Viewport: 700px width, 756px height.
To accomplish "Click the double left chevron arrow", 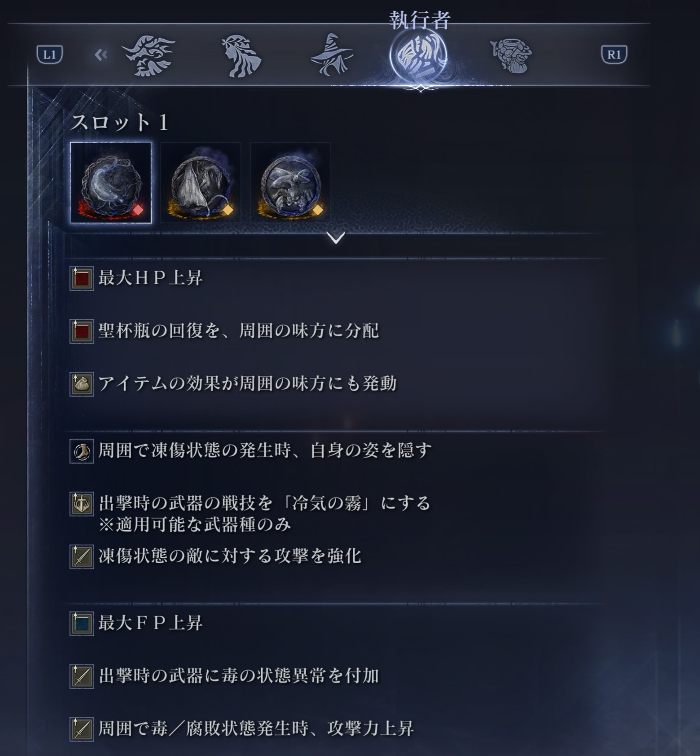I will coord(101,55).
